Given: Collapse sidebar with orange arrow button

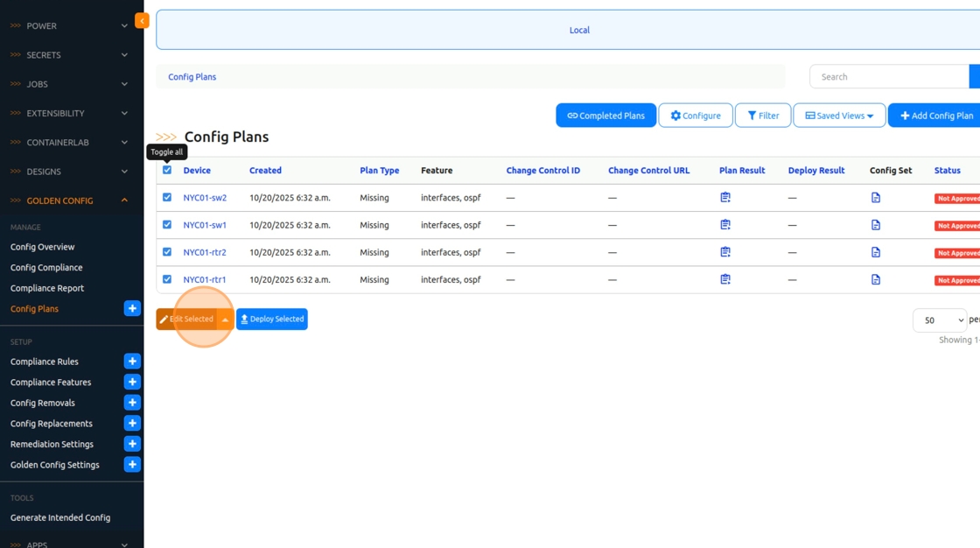Looking at the screenshot, I should pyautogui.click(x=142, y=20).
